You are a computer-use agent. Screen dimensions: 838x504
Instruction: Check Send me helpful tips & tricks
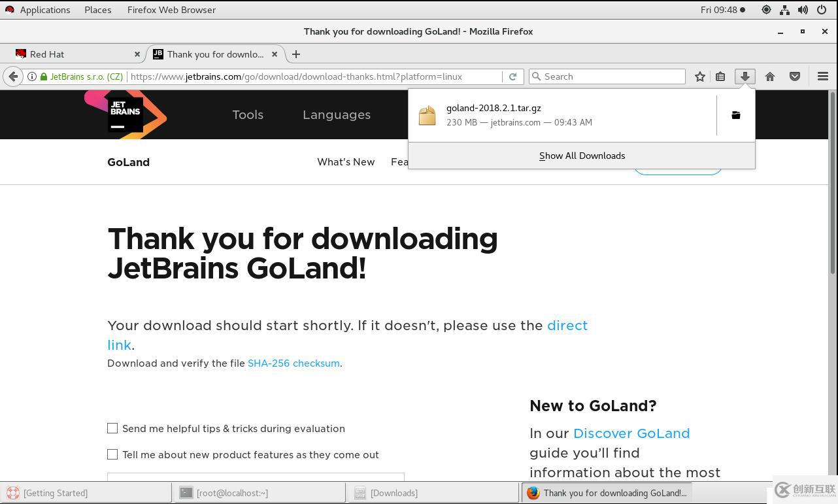tap(112, 428)
